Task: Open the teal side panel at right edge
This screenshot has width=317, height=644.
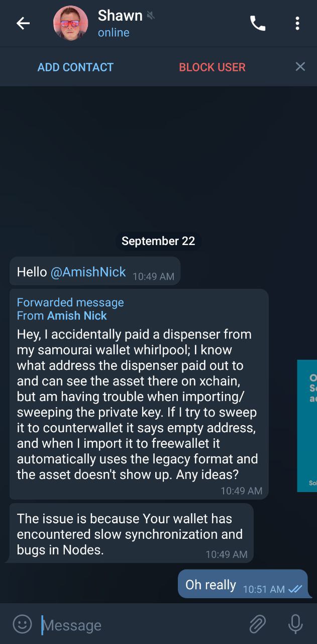Action: (x=307, y=426)
